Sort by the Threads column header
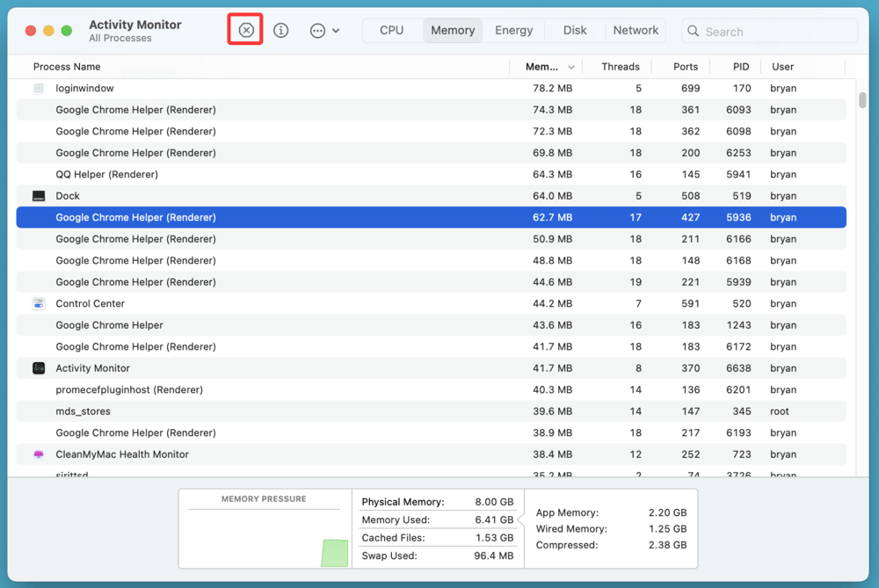 coord(620,66)
